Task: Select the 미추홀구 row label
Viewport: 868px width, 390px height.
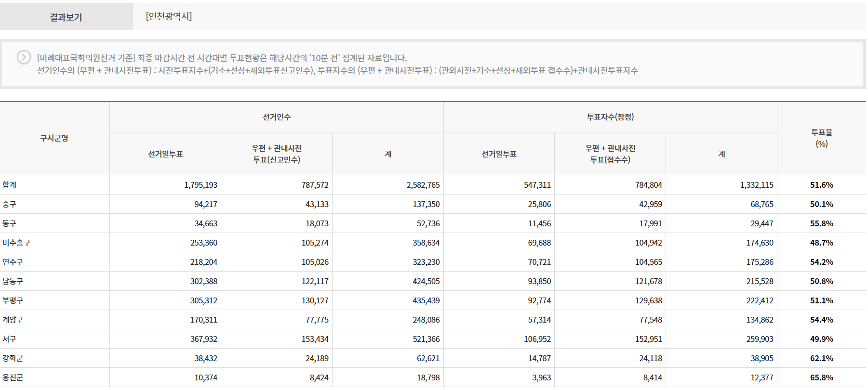Action: point(16,243)
